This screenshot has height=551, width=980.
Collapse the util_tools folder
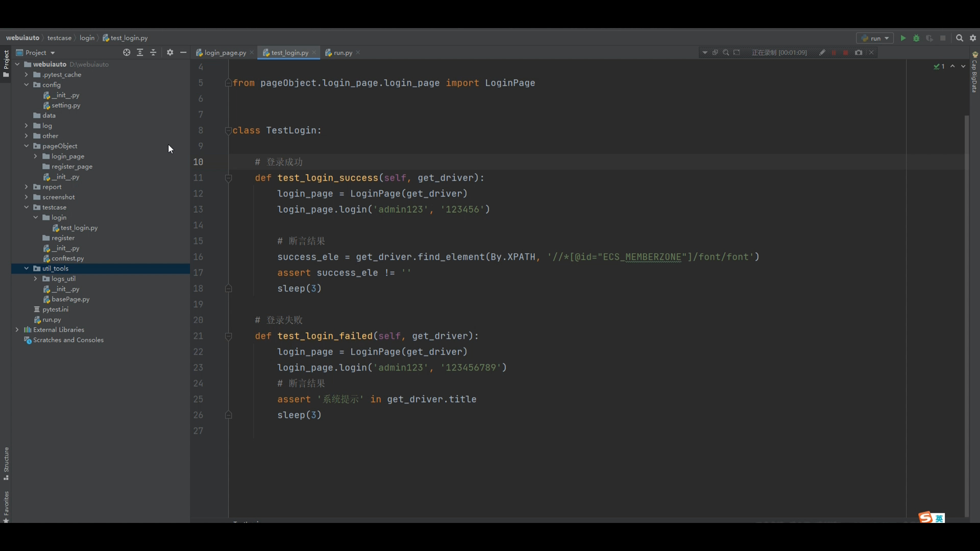coord(26,268)
